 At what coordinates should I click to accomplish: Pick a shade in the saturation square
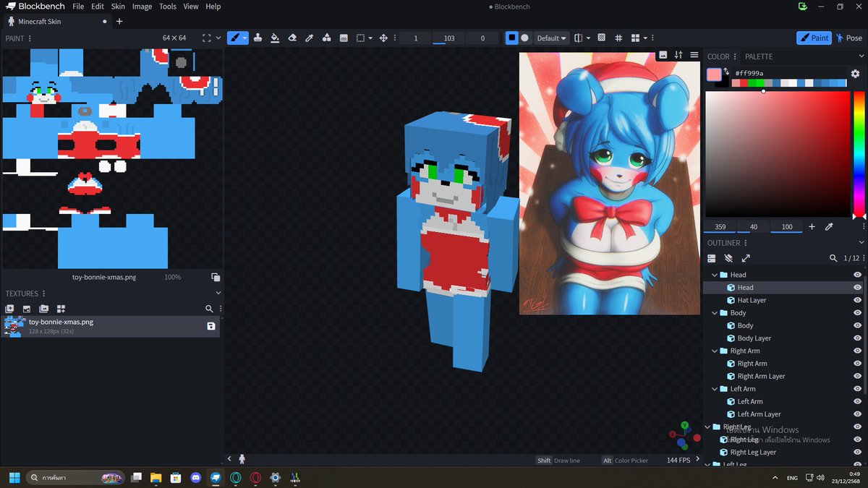click(778, 153)
